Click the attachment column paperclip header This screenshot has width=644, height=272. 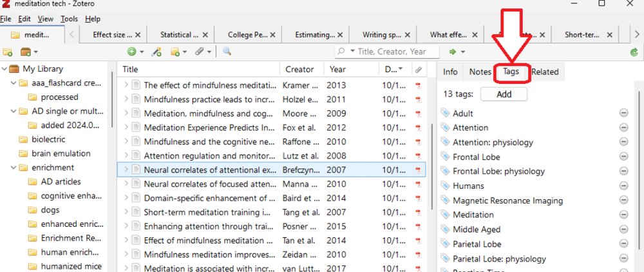[x=418, y=70]
